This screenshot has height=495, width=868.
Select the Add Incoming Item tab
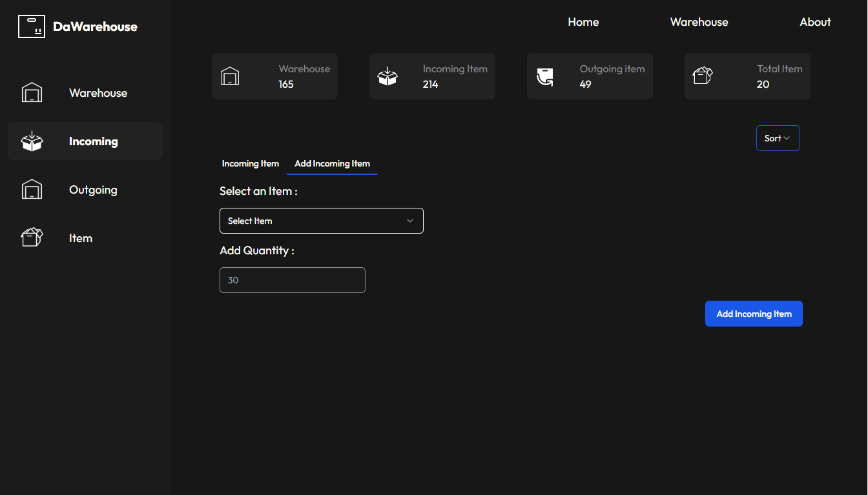pos(332,164)
